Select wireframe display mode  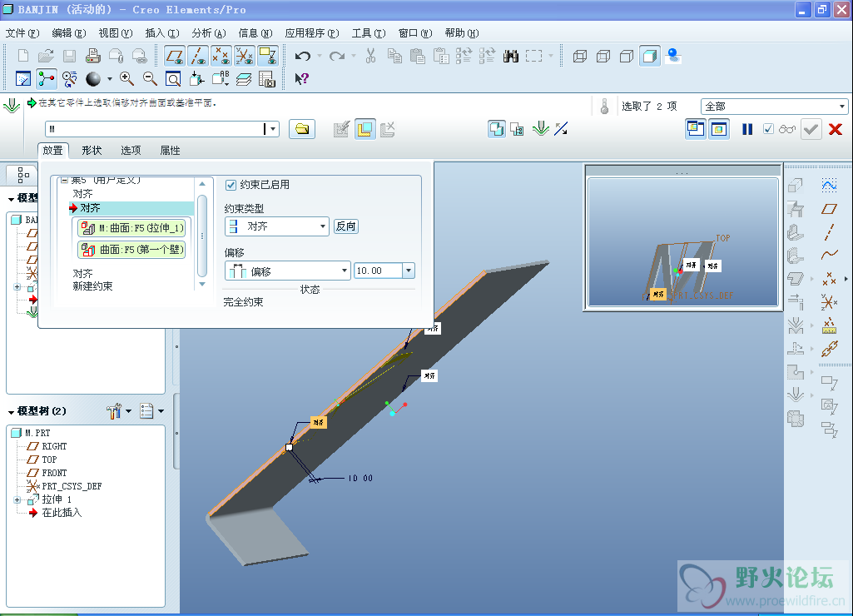click(580, 56)
